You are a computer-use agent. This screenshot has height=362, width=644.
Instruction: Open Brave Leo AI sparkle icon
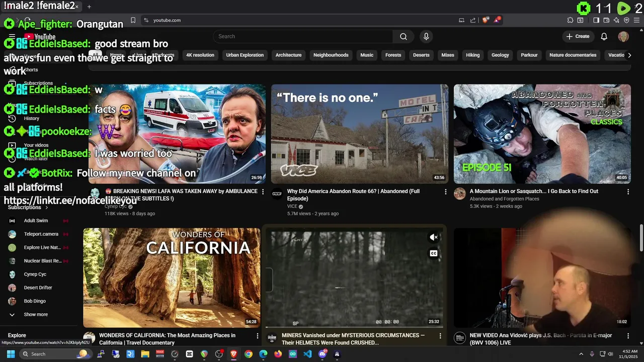(616, 20)
